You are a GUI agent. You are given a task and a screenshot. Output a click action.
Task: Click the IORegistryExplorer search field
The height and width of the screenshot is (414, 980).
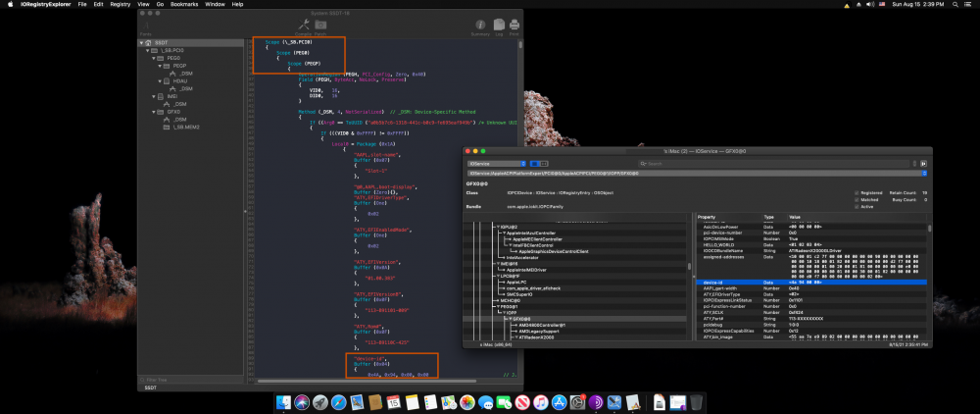pyautogui.click(x=774, y=163)
